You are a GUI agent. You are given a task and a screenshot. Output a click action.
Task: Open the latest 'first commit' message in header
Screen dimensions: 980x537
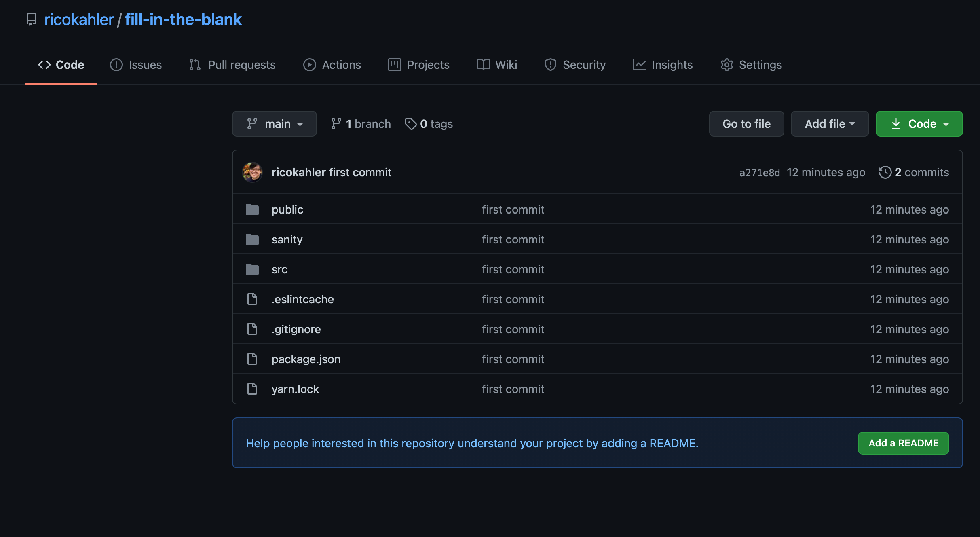360,172
